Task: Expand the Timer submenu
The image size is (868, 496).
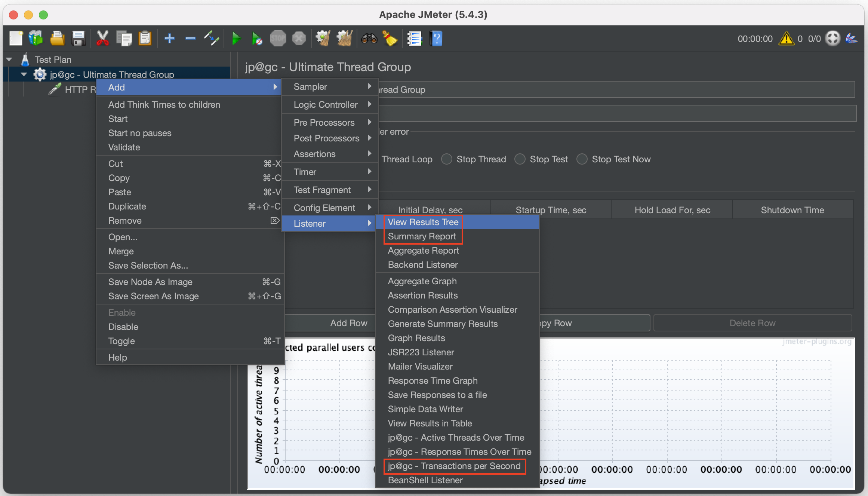Action: (330, 172)
